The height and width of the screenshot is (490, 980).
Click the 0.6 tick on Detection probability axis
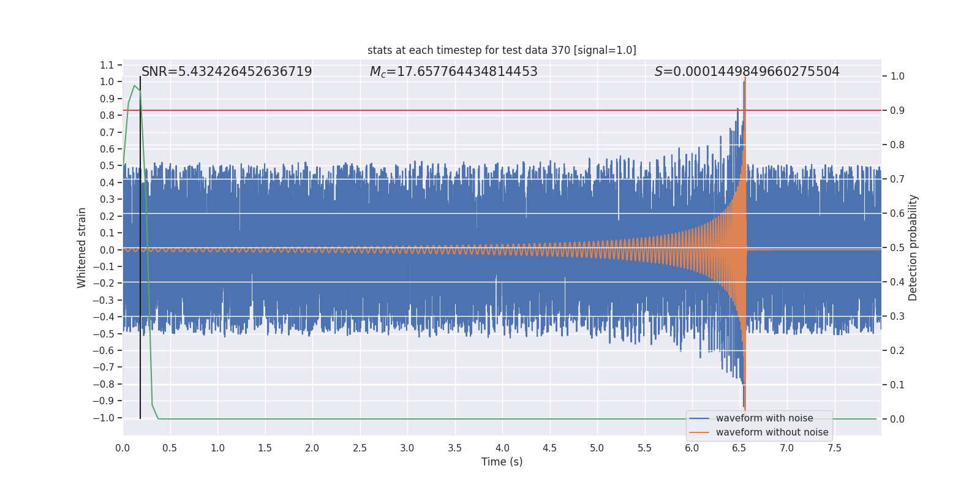click(x=897, y=213)
